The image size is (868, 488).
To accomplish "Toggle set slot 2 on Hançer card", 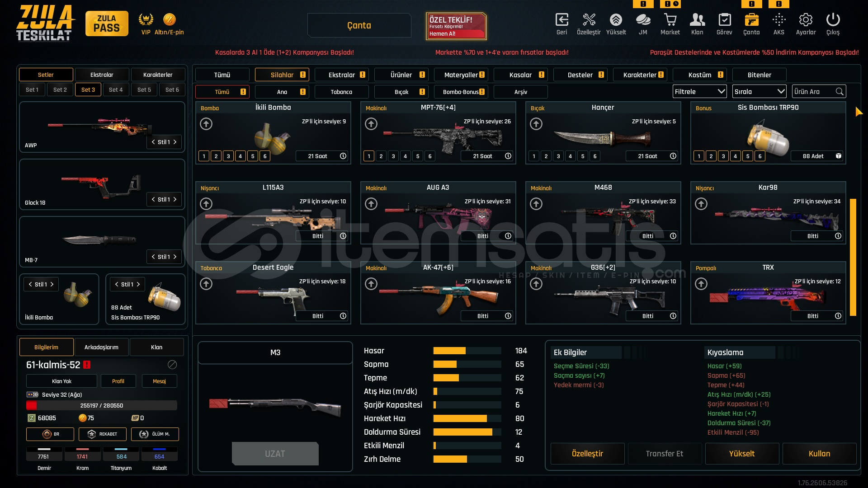I will pos(546,156).
